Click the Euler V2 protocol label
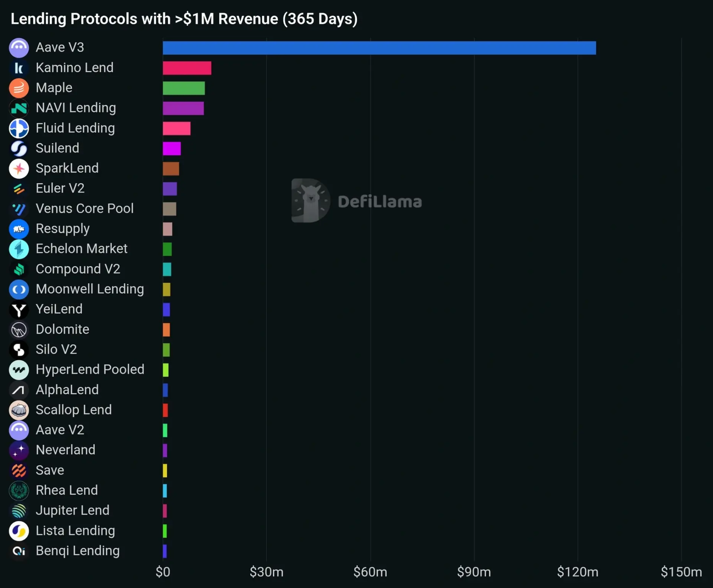713x588 pixels. [x=60, y=188]
